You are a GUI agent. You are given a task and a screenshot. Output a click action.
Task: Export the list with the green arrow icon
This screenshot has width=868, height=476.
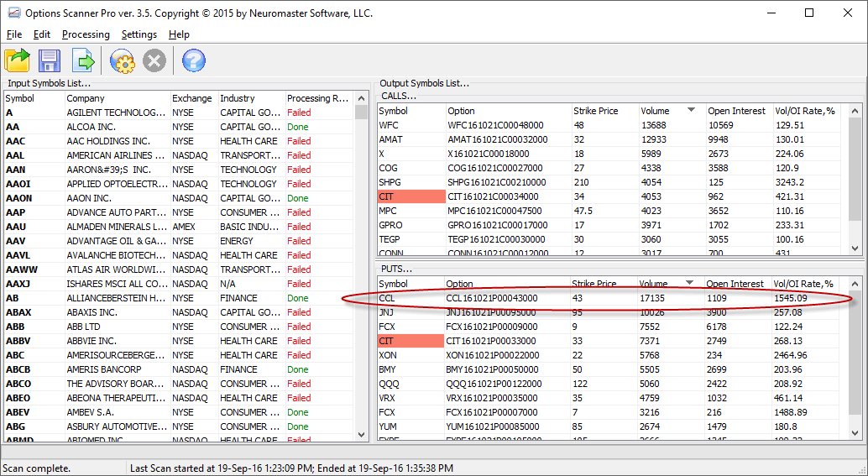point(83,60)
